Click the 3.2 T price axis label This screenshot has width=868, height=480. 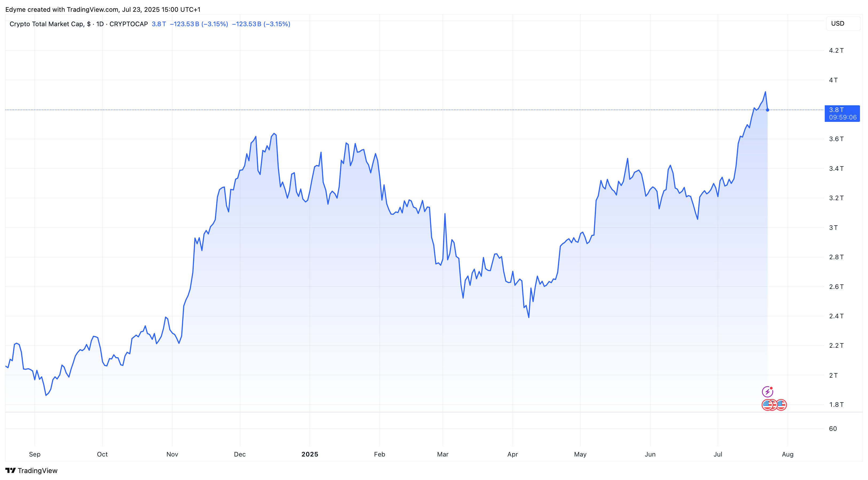836,198
